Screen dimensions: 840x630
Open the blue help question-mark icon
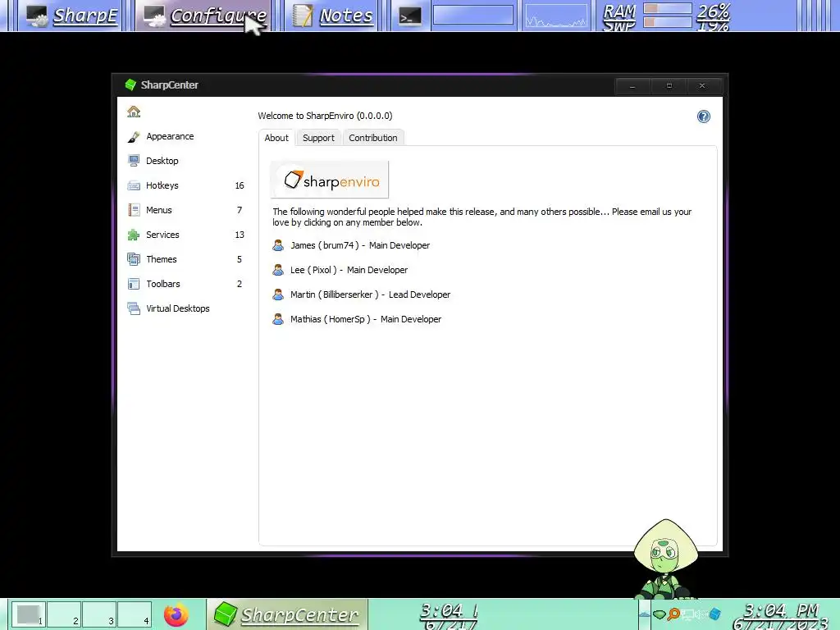click(x=703, y=116)
